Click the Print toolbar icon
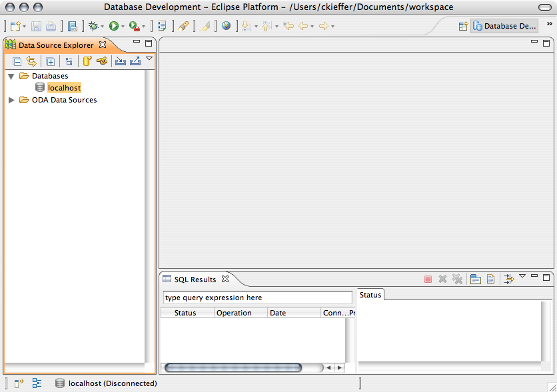 coord(51,26)
